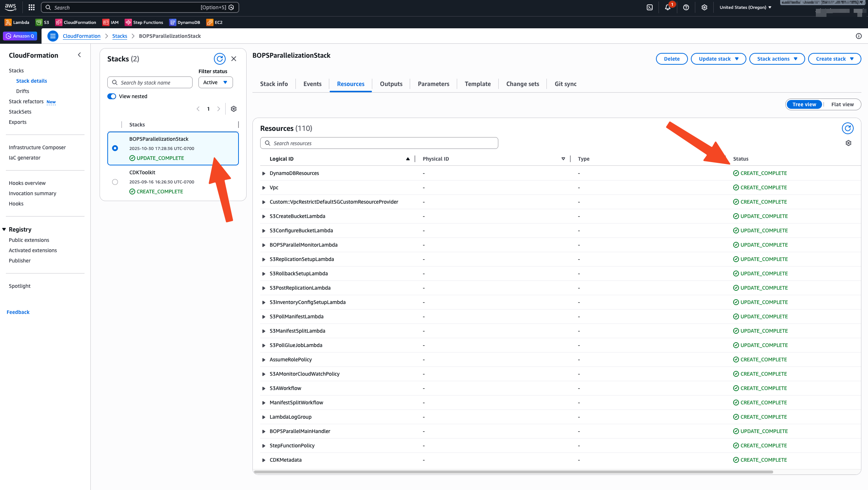The width and height of the screenshot is (868, 490).
Task: Open the Update stack dropdown
Action: (x=718, y=59)
